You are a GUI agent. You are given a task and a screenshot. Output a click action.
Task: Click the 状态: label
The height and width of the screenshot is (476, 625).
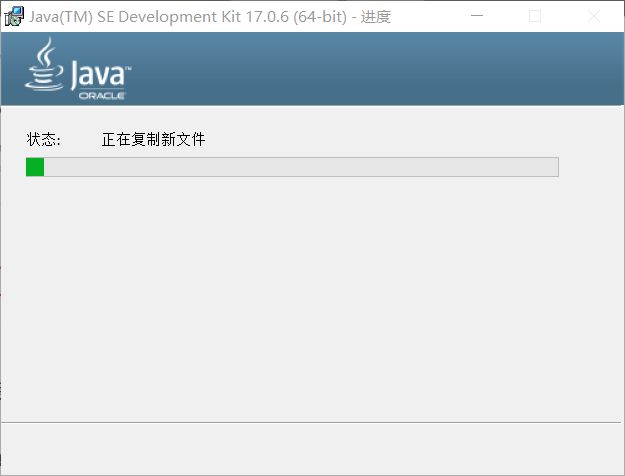tap(43, 140)
